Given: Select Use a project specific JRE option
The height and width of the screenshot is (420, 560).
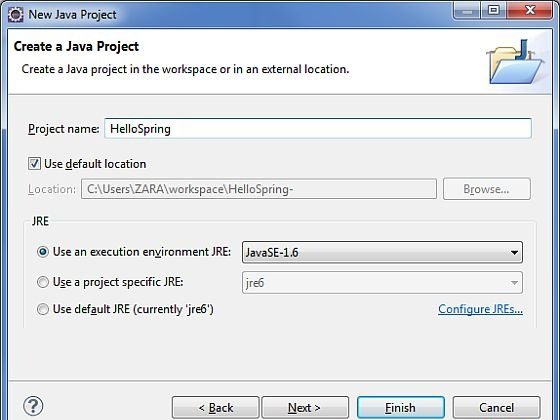Looking at the screenshot, I should pos(43,282).
